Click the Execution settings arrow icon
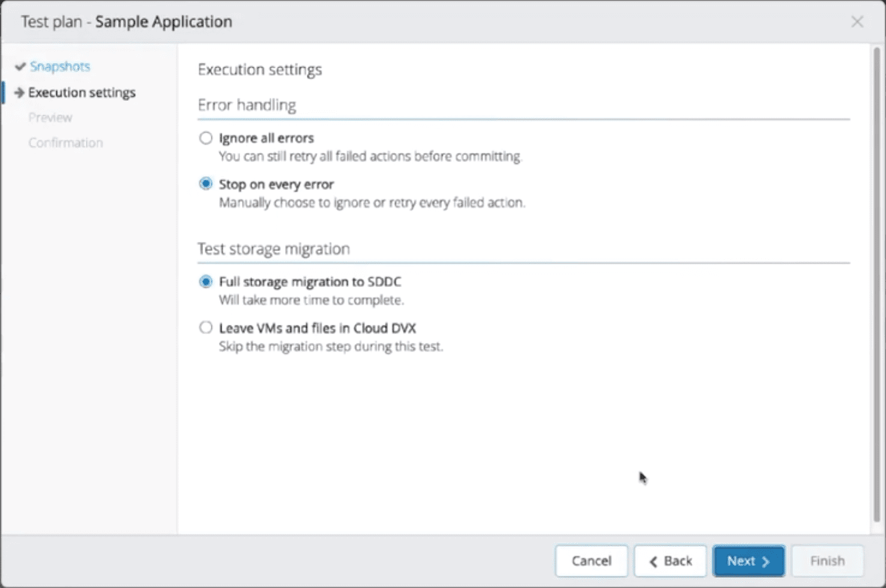 tap(19, 92)
